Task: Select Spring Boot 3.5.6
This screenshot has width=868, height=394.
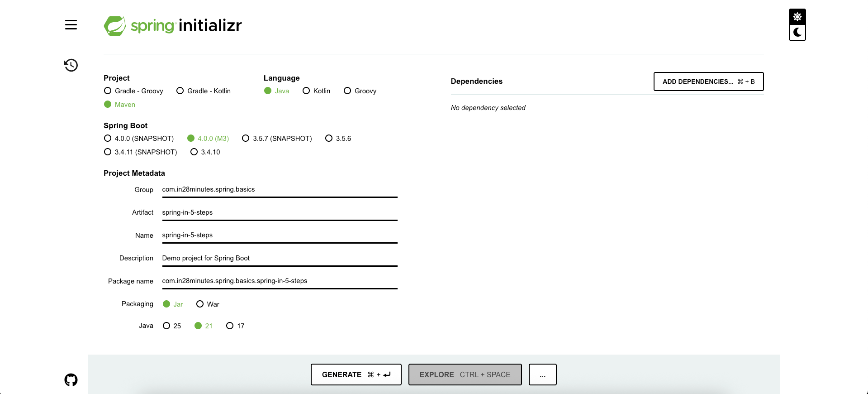Action: pyautogui.click(x=338, y=139)
